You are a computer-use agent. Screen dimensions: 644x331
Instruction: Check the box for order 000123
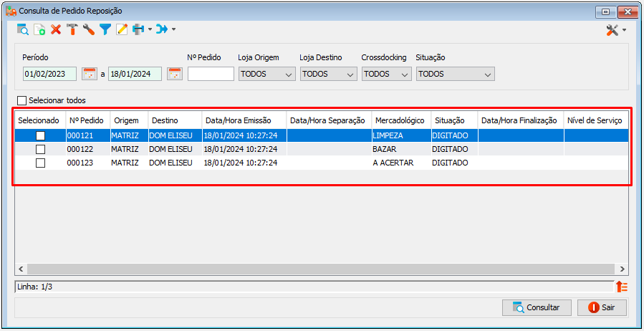(x=40, y=163)
